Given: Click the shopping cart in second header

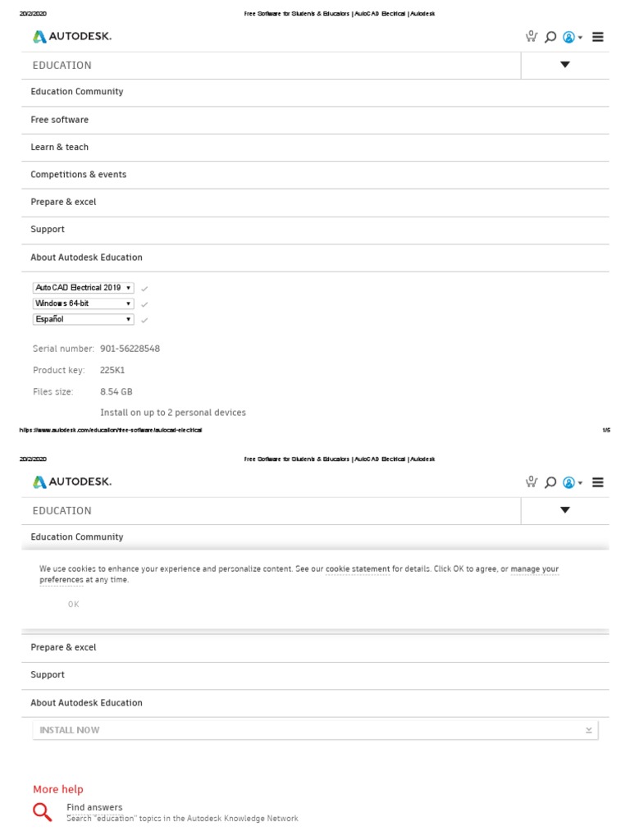Looking at the screenshot, I should click(x=532, y=482).
